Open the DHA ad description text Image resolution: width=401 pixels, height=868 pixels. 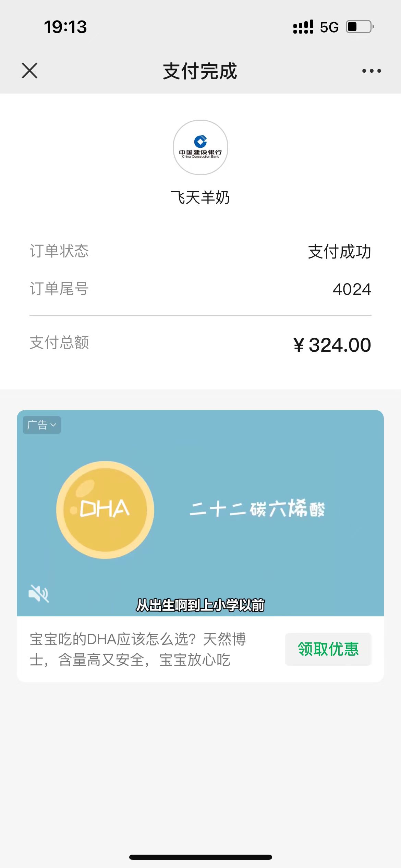138,649
